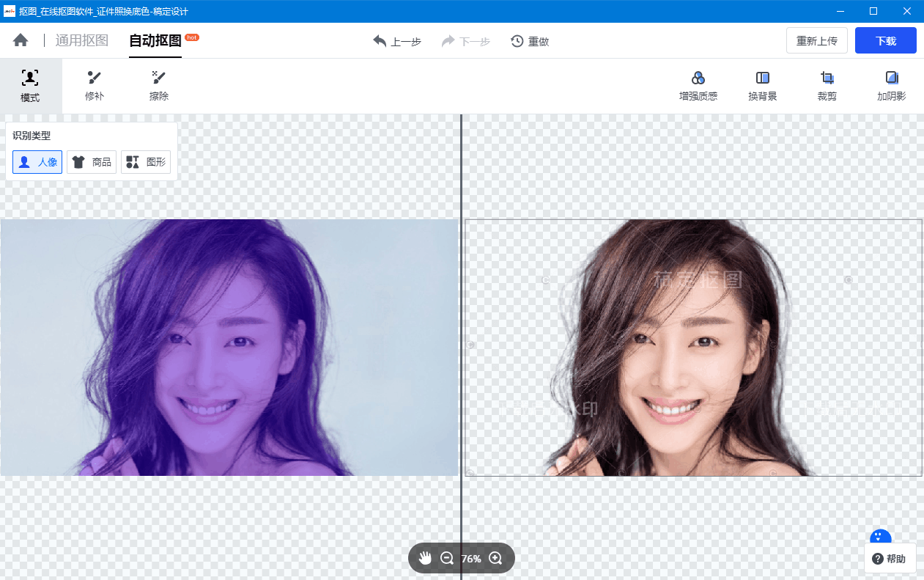This screenshot has height=580, width=924.
Task: Click the 重新上传 re-upload button
Action: [816, 41]
